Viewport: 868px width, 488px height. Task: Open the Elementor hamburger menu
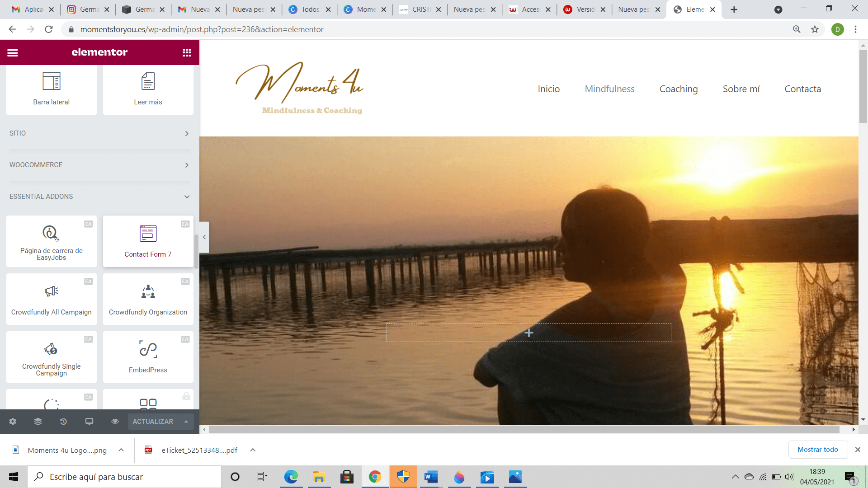[13, 52]
